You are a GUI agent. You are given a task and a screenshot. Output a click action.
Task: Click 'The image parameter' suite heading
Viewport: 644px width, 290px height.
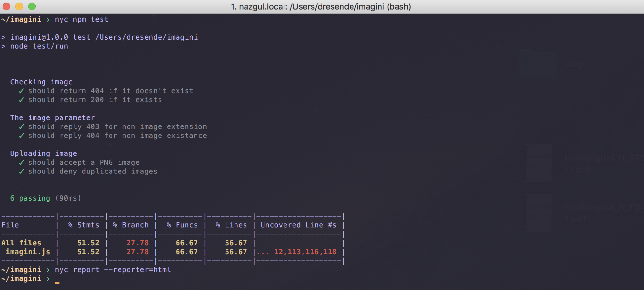coord(53,118)
